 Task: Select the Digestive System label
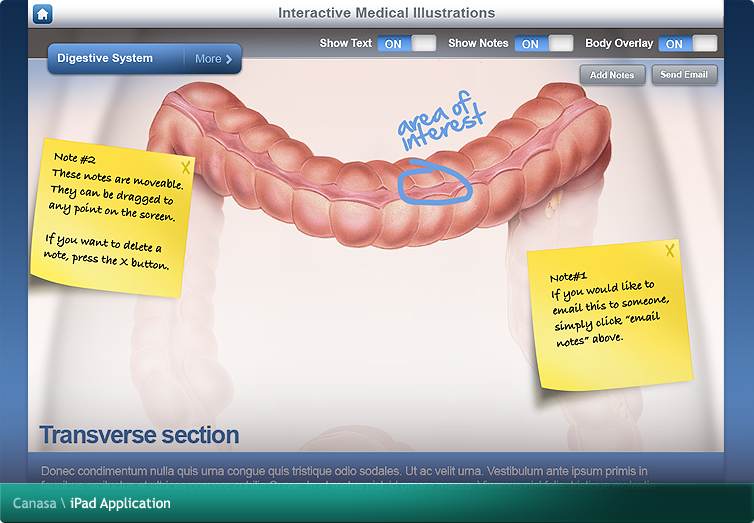point(105,58)
